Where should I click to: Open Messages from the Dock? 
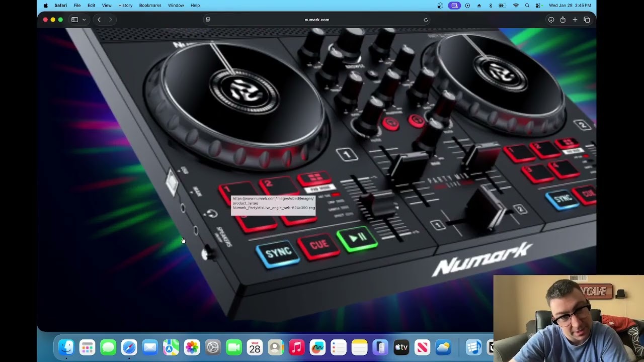108,347
